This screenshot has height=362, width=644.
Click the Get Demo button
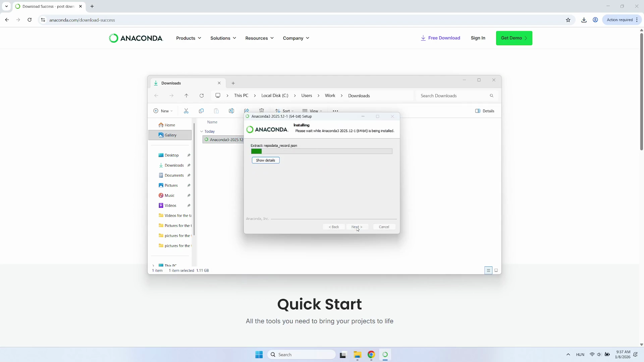point(514,38)
